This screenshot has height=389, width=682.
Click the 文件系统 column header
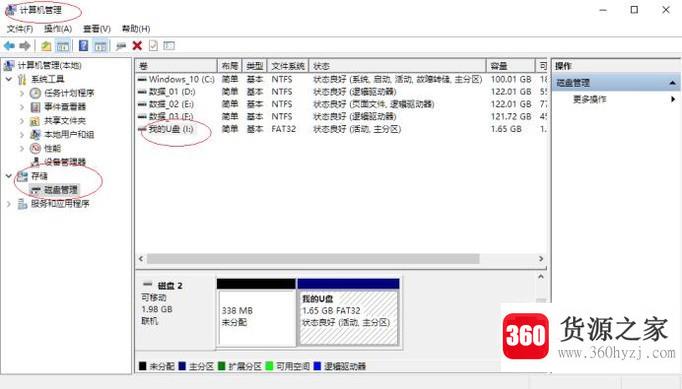(288, 66)
